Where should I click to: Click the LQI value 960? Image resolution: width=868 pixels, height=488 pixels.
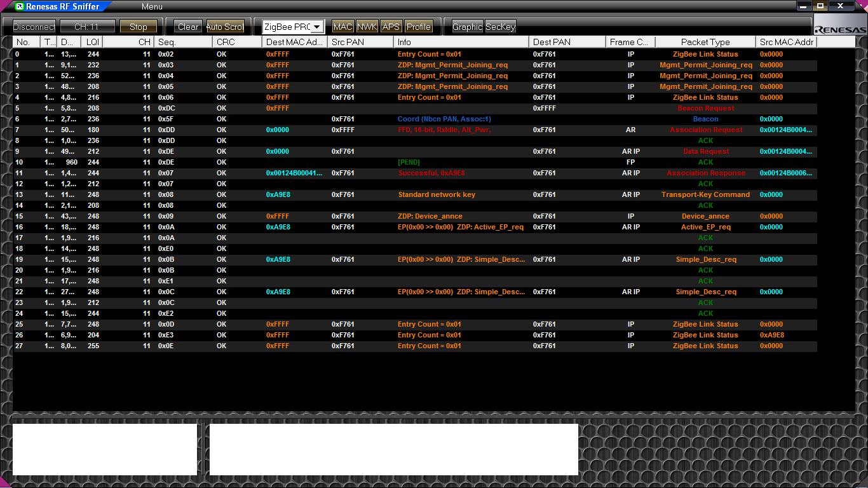(71, 163)
